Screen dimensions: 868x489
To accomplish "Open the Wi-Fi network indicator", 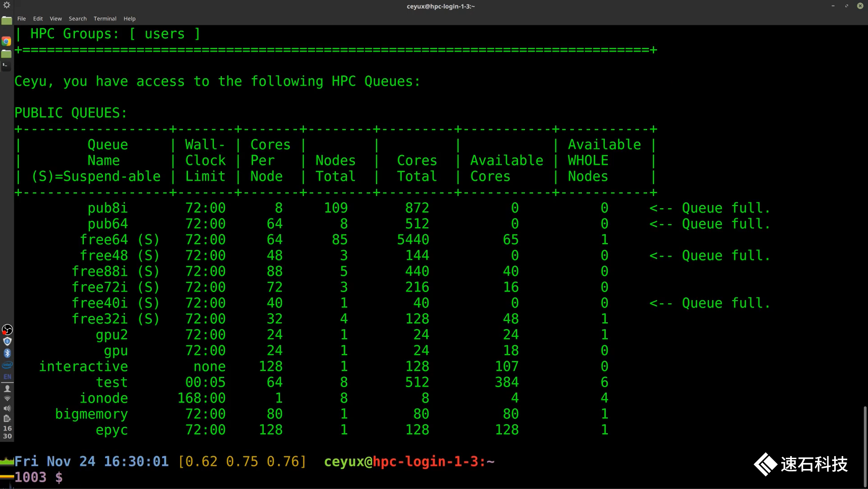I will 7,398.
